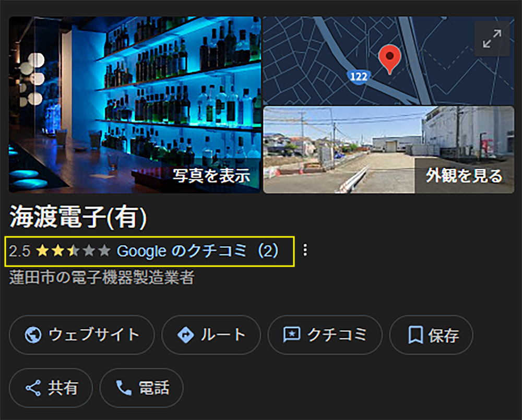
Task: Expand the map with the arrows icon
Action: (492, 39)
